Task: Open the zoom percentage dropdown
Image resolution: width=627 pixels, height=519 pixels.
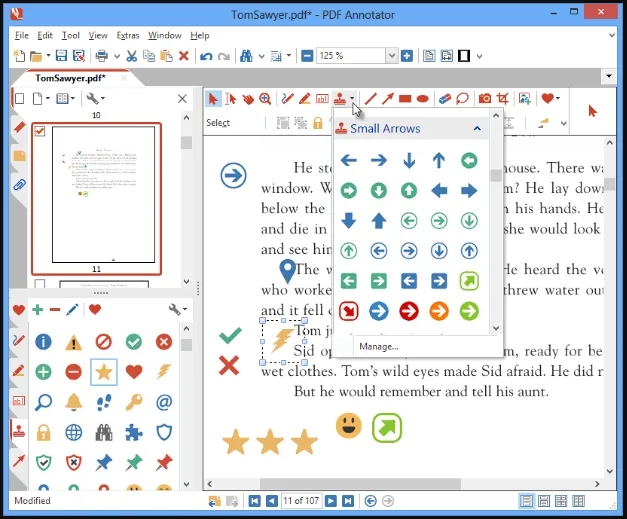Action: (x=391, y=56)
